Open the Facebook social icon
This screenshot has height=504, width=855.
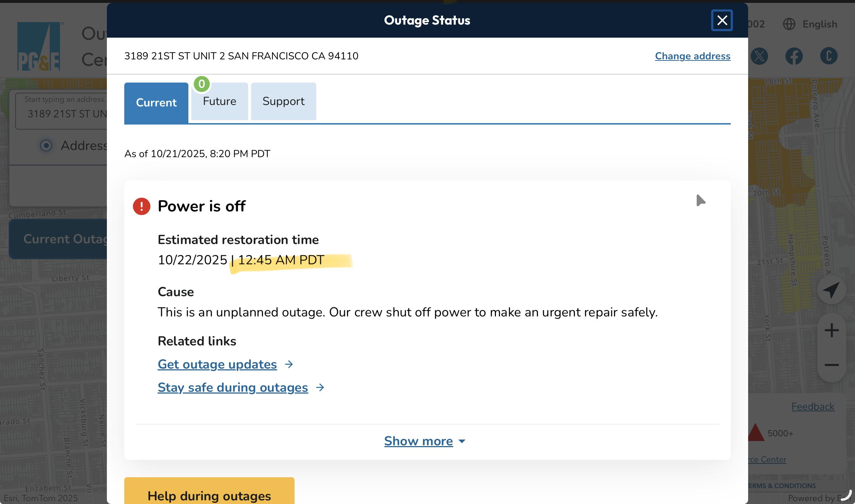tap(794, 56)
